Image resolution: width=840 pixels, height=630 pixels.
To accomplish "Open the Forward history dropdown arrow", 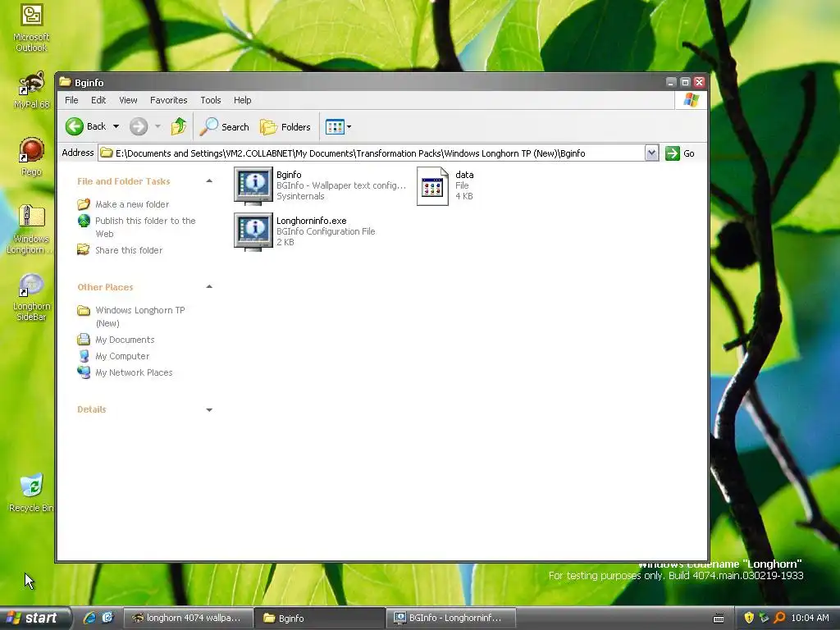I will 157,126.
